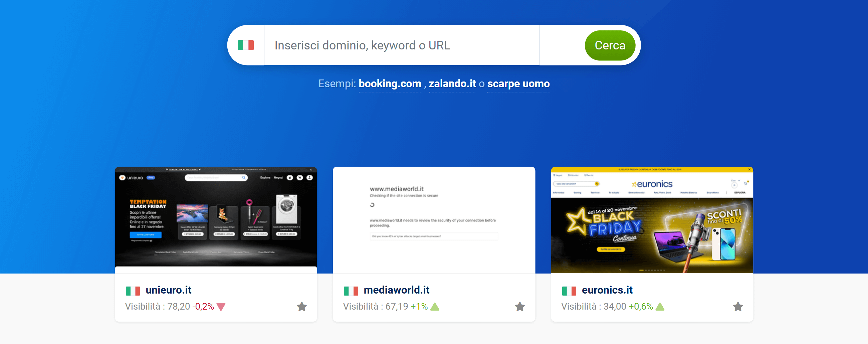Viewport: 868px width, 344px height.
Task: Open the Italian flag country selector
Action: 246,45
